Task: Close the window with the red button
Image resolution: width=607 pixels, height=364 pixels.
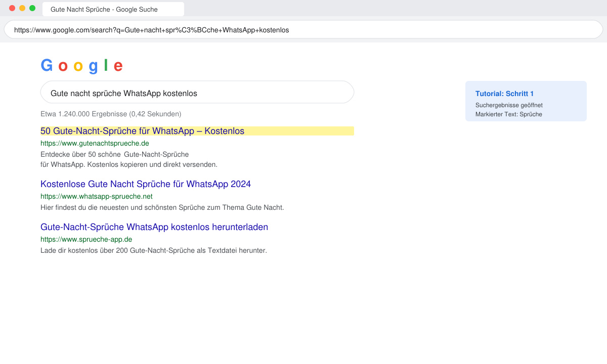Action: [12, 8]
